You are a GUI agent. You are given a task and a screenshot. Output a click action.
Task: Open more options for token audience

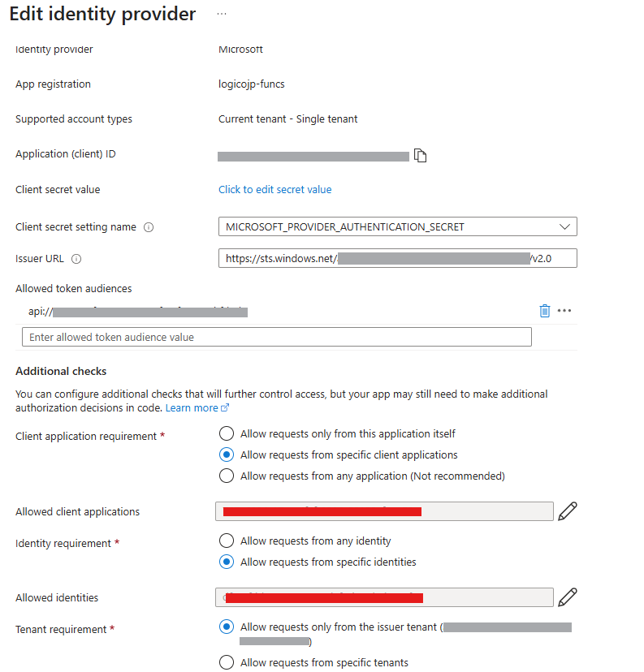click(x=564, y=311)
